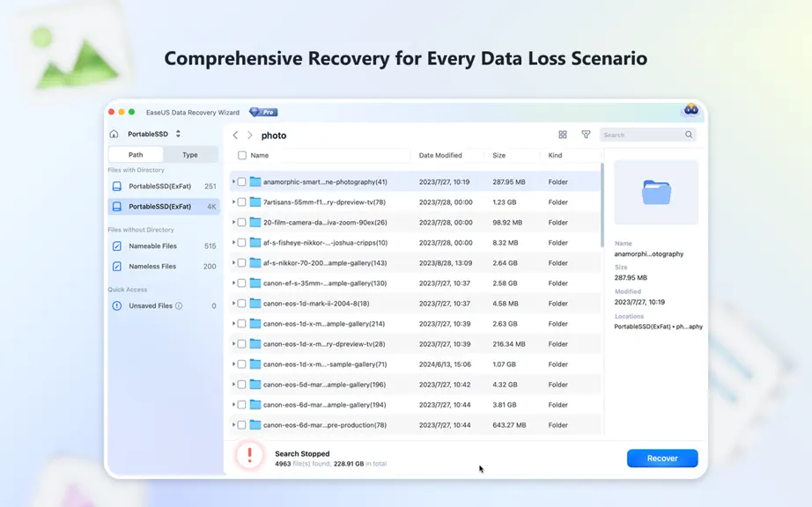Open the avatar icon in title bar
The image size is (812, 507).
tap(690, 110)
